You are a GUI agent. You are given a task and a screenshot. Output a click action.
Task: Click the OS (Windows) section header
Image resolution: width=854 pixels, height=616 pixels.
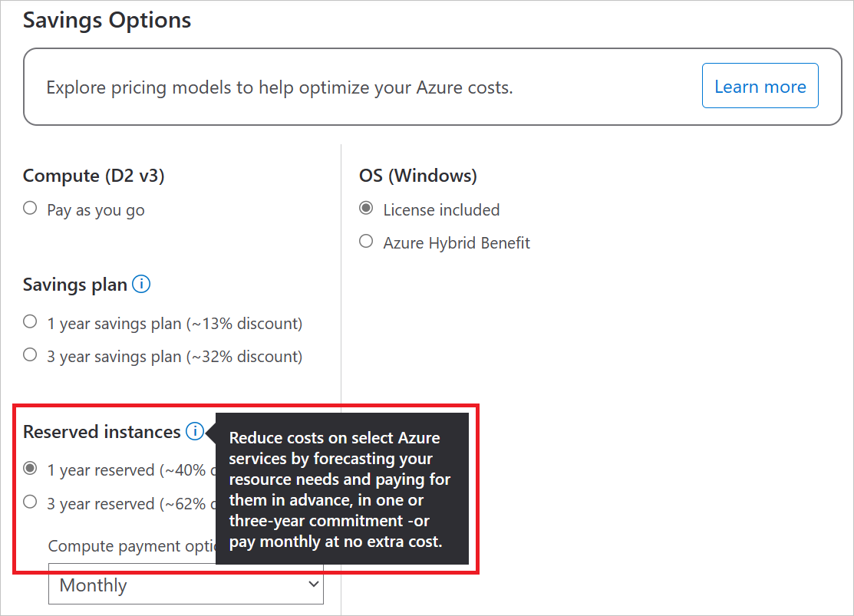click(x=417, y=175)
